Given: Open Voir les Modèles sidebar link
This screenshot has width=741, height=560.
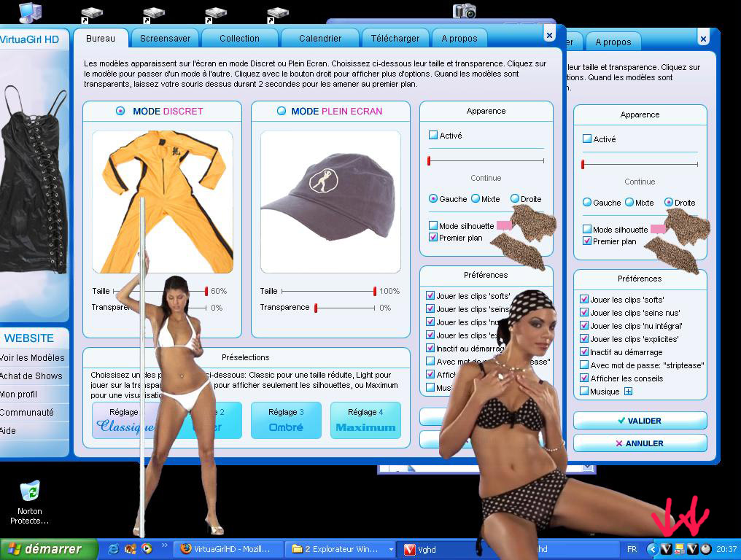Looking at the screenshot, I should (x=32, y=358).
